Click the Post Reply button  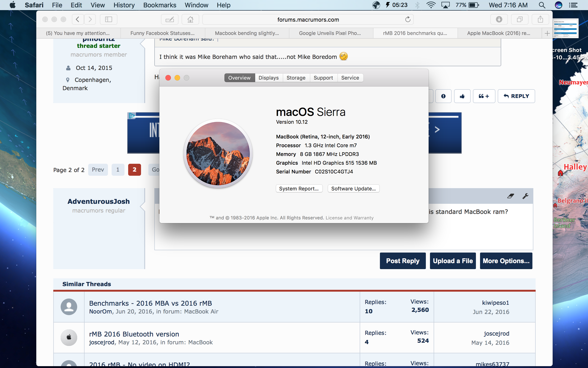(403, 261)
